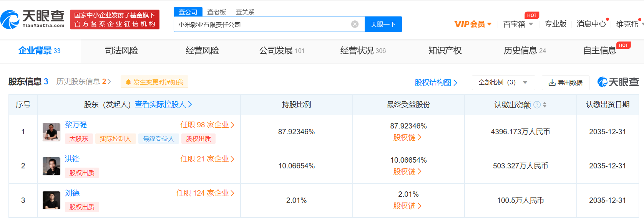
Task: Click the 股东信息 3 section heading
Action: point(28,82)
